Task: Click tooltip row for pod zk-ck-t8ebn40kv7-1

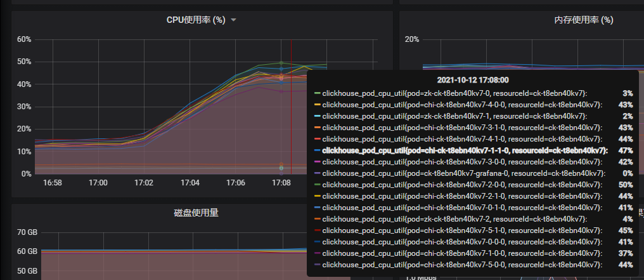Action: 473,116
